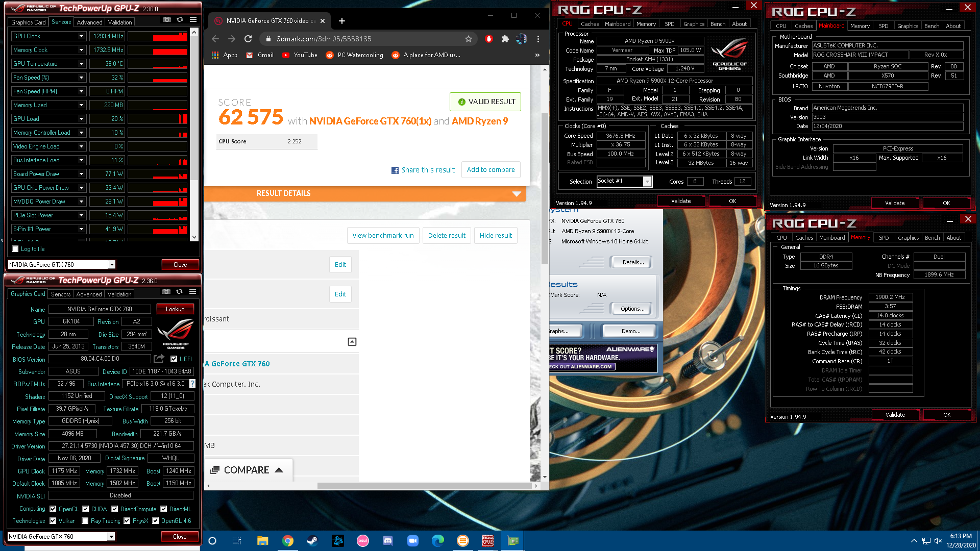980x551 pixels.
Task: Switch to Validation tab in lower GPU-Z window
Action: [119, 294]
